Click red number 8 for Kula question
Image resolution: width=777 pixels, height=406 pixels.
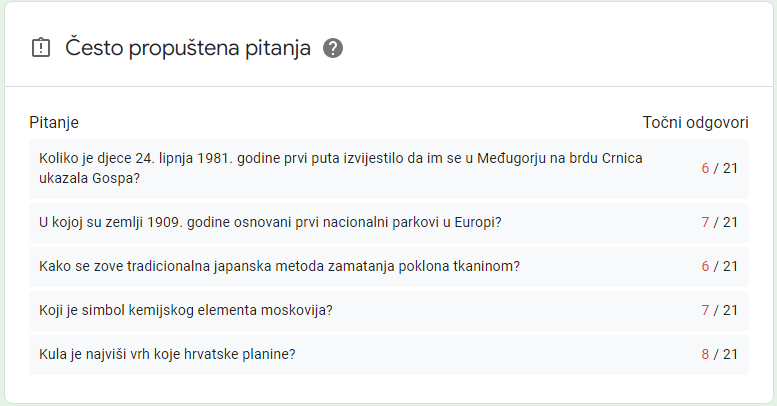[705, 354]
